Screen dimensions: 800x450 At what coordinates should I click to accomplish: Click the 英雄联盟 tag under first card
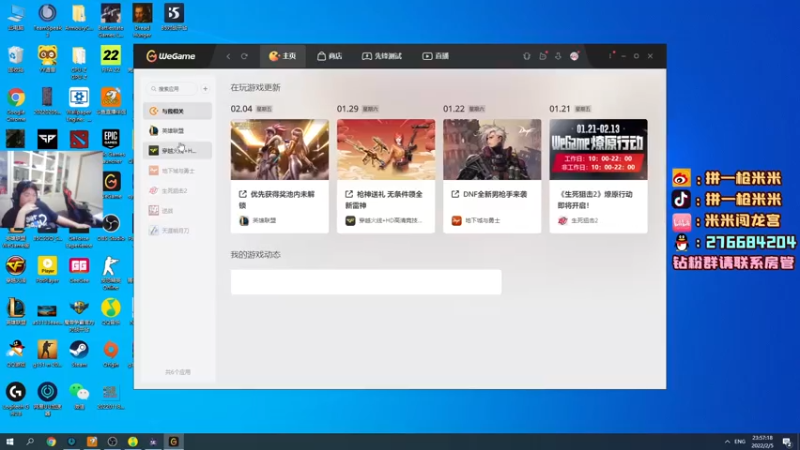point(258,220)
